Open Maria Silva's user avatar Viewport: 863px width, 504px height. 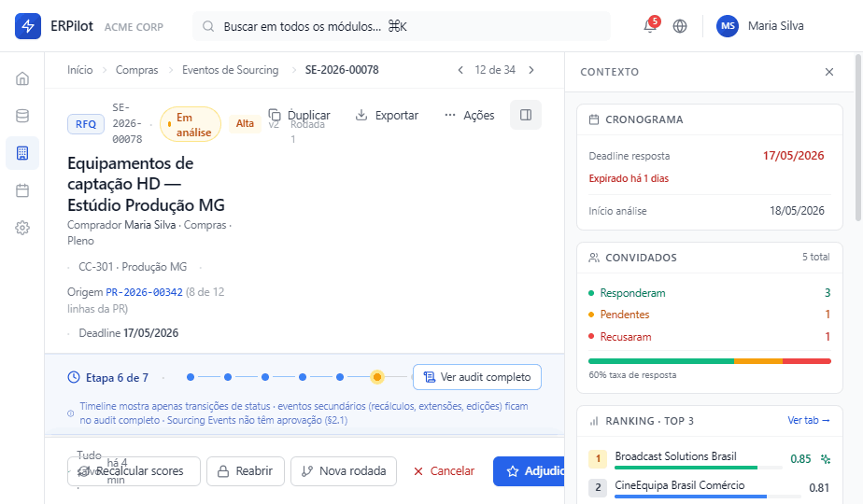tap(727, 26)
